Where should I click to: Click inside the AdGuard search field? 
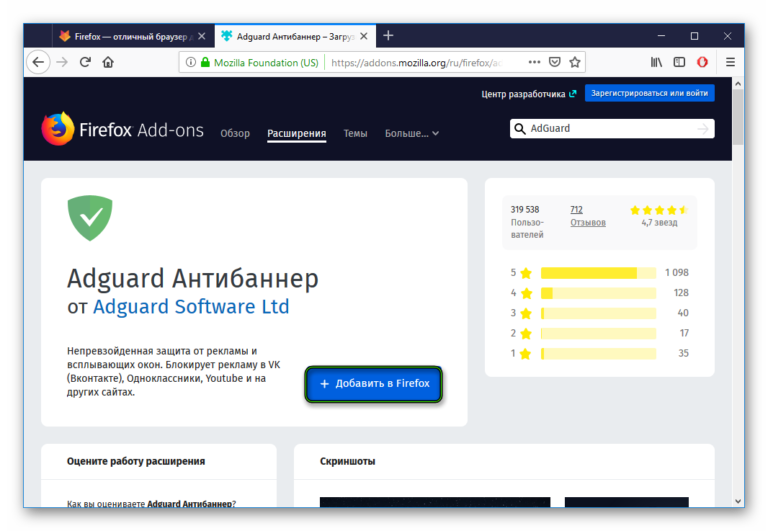[x=612, y=129]
